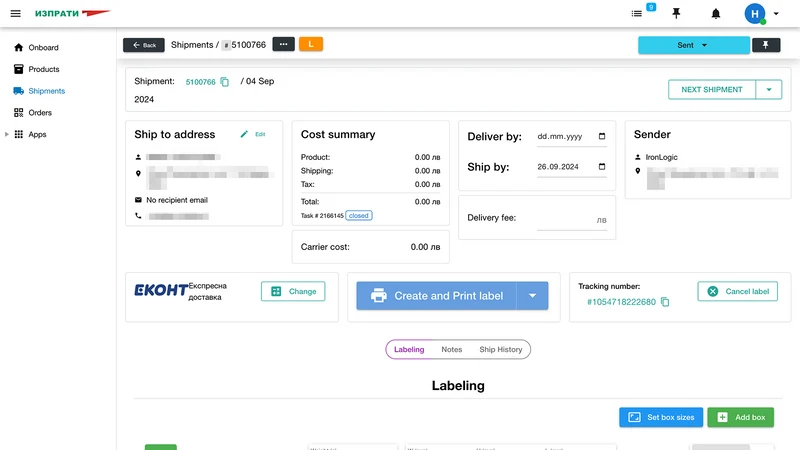The image size is (800, 450).
Task: Click the Set box sizes button
Action: click(661, 417)
